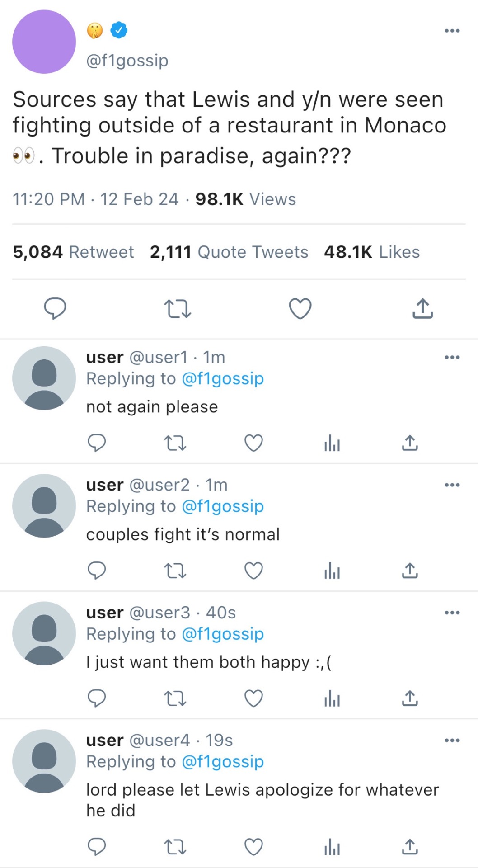Share user4's reply about Lewis apologizing
Viewport: 478px width, 868px height.
(x=410, y=846)
